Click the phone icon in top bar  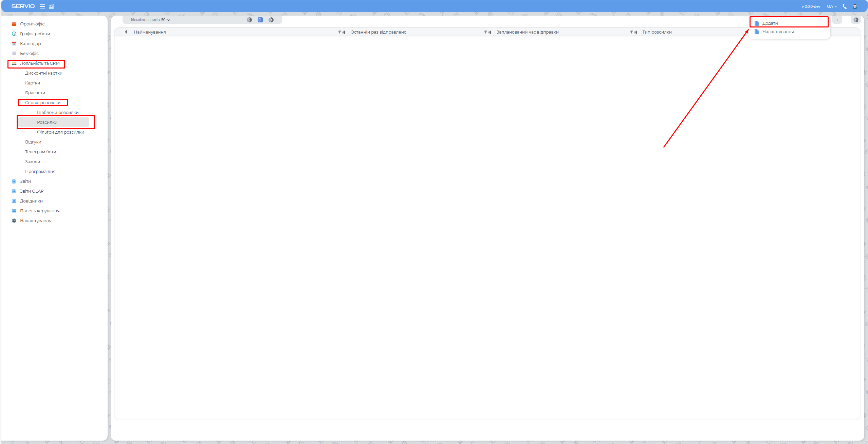coord(845,6)
